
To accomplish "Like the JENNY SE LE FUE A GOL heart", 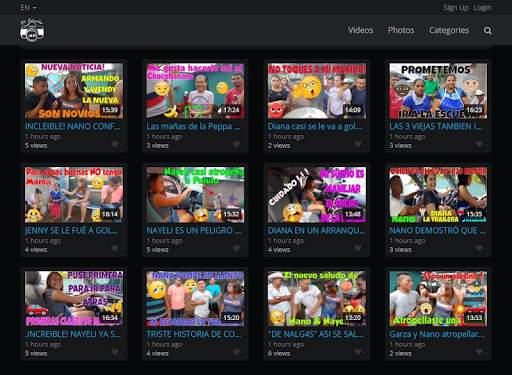I will point(115,248).
